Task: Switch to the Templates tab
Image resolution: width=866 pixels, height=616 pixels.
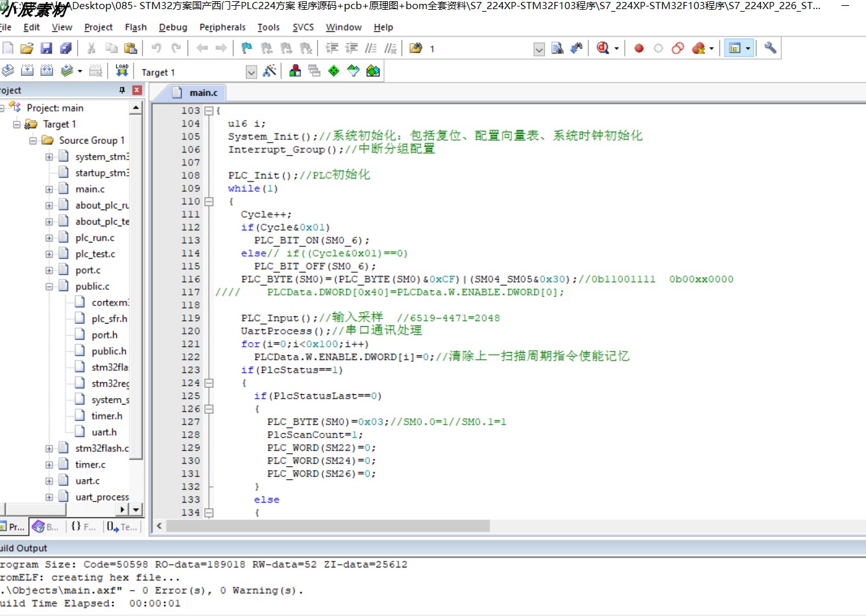Action: coord(122,527)
